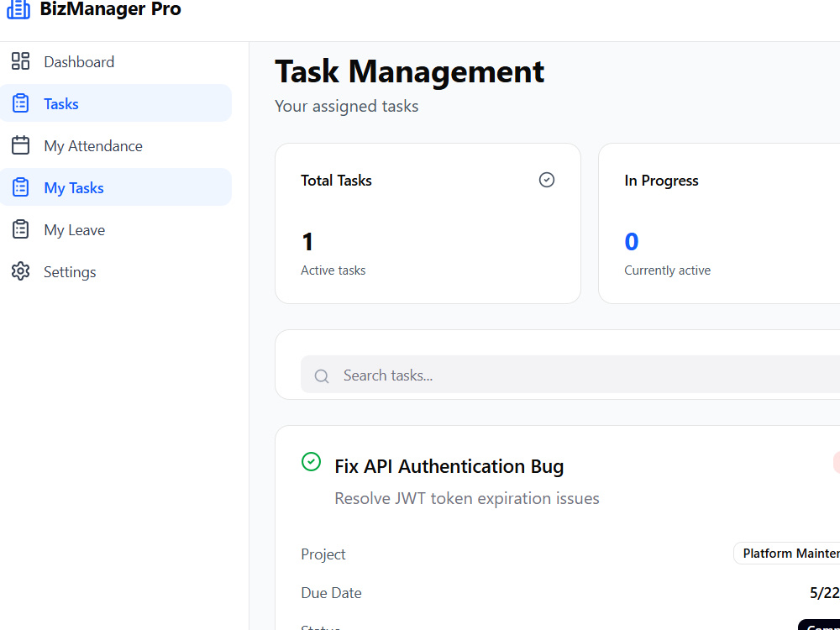Click the green completed check icon for Fix API task
Screen dimensions: 840x630
pos(312,461)
